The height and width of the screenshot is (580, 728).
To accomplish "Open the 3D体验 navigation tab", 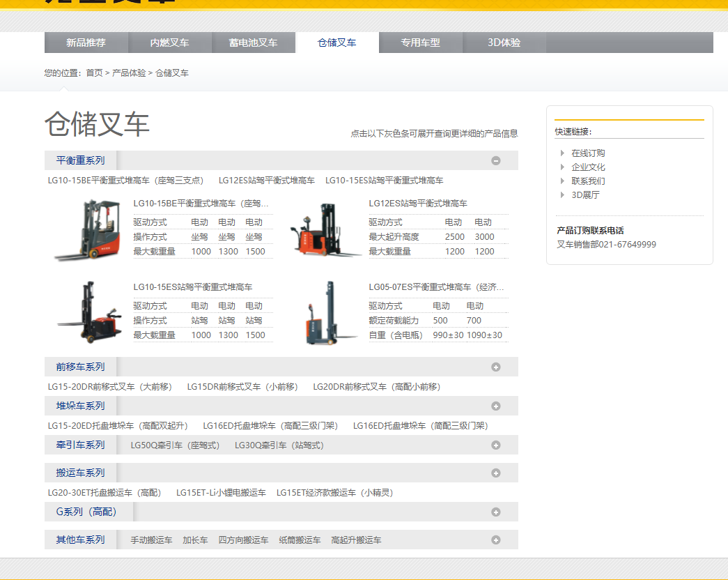I will [504, 43].
